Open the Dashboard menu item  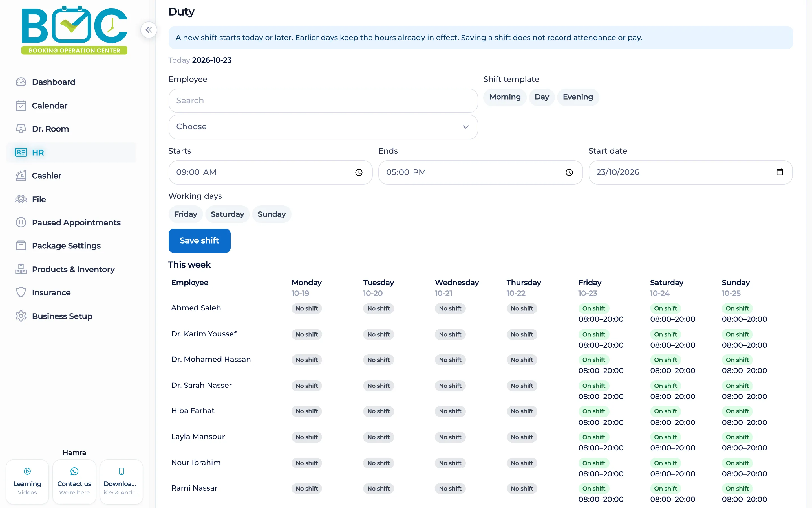pos(71,82)
